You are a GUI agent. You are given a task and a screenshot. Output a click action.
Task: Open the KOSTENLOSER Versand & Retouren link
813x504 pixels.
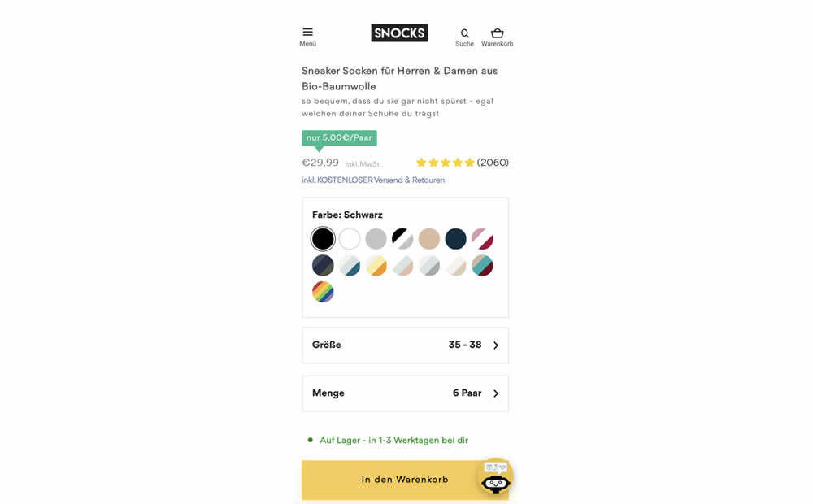tap(373, 180)
